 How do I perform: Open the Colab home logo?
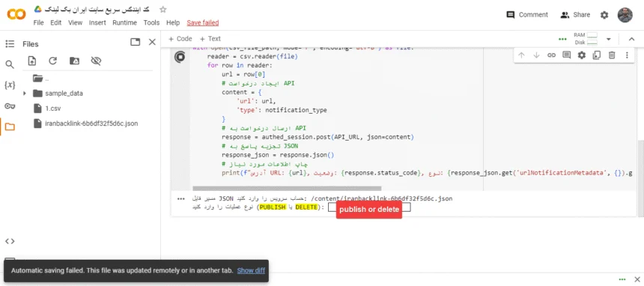coord(16,15)
